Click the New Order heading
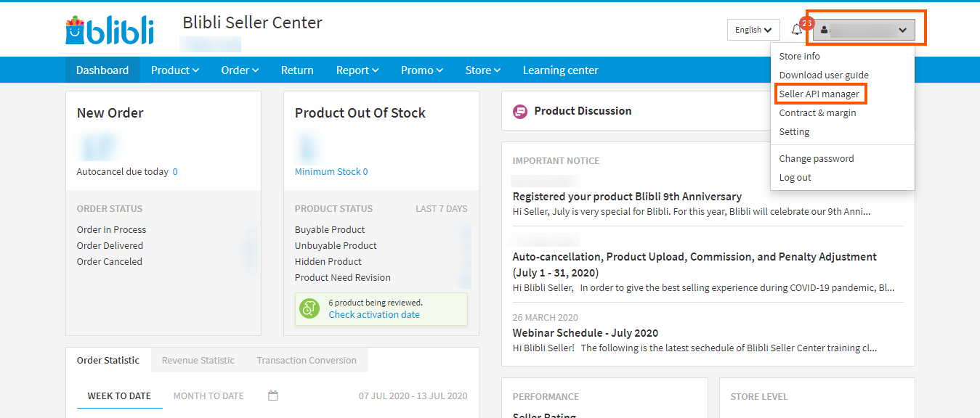The height and width of the screenshot is (418, 980). [x=110, y=112]
